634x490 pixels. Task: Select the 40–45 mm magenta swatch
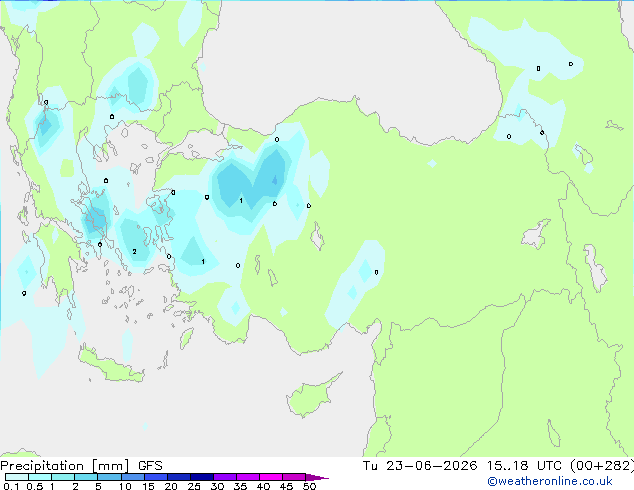(x=271, y=477)
